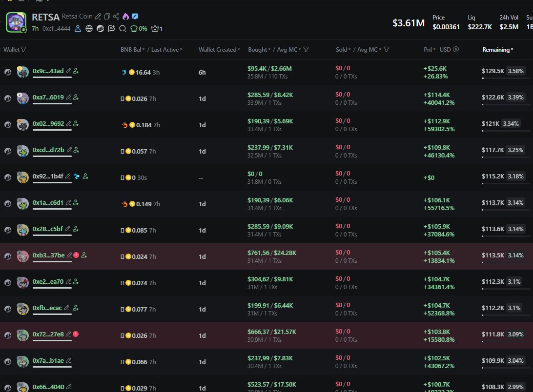Follow wallet 0x02...9692 with person icon
This screenshot has width=533, height=392.
[x=76, y=124]
